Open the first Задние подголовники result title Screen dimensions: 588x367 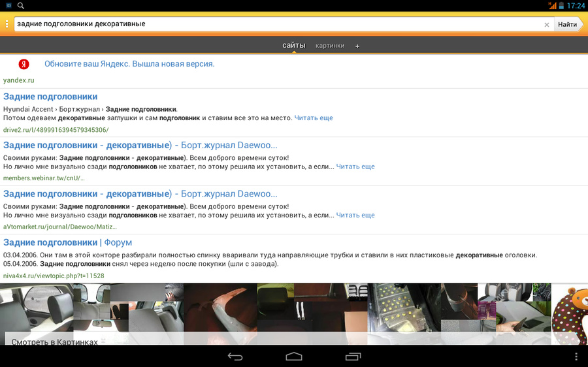click(50, 97)
